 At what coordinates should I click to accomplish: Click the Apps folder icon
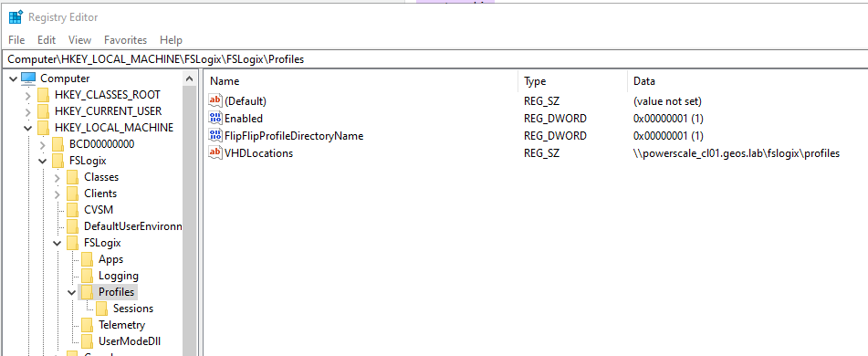coord(88,259)
